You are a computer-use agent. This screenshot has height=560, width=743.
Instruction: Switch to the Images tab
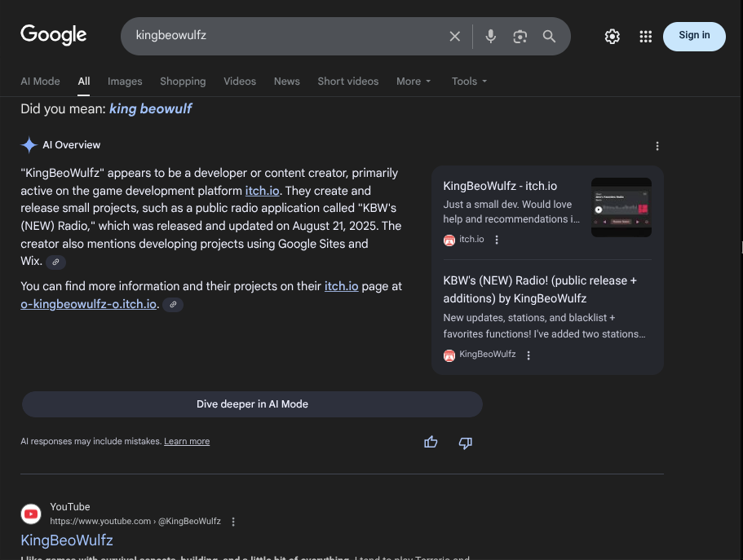tap(125, 82)
